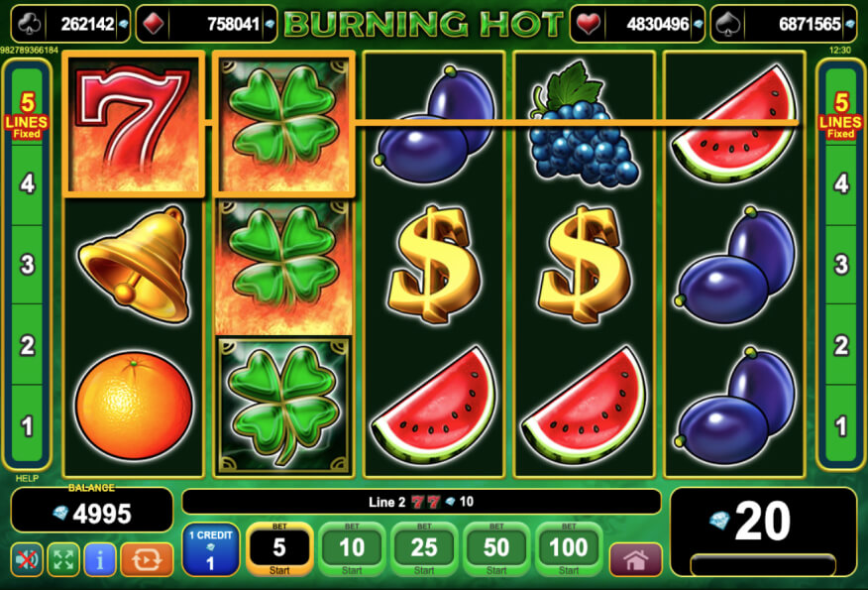Click the red 7 reel symbol
The width and height of the screenshot is (868, 590).
click(x=134, y=124)
